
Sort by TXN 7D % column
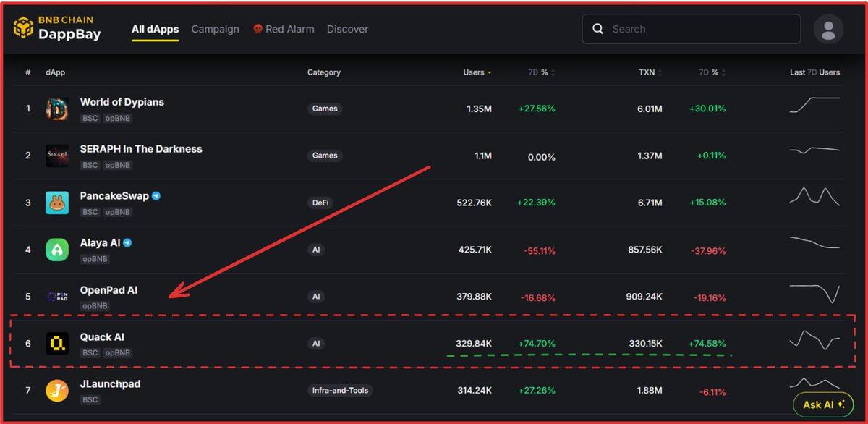712,72
